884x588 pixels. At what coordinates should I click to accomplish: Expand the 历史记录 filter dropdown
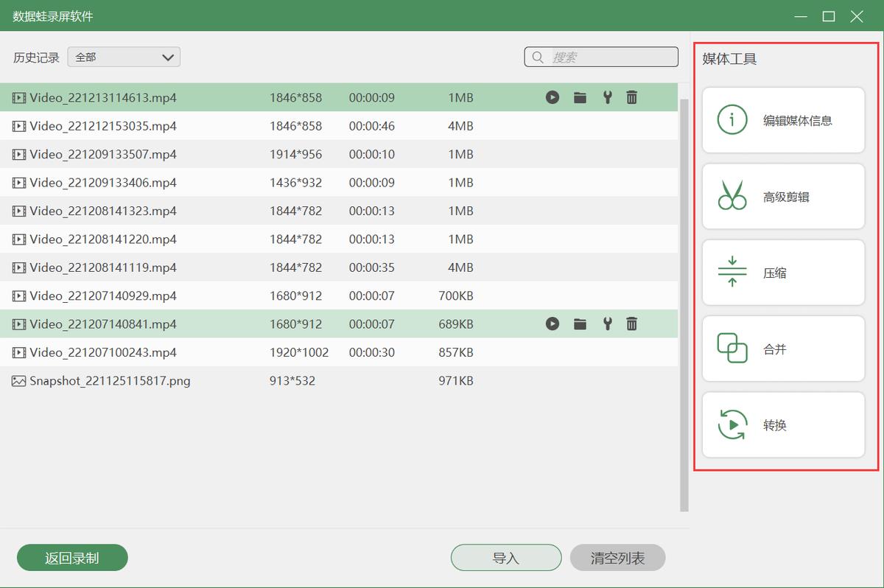click(124, 57)
